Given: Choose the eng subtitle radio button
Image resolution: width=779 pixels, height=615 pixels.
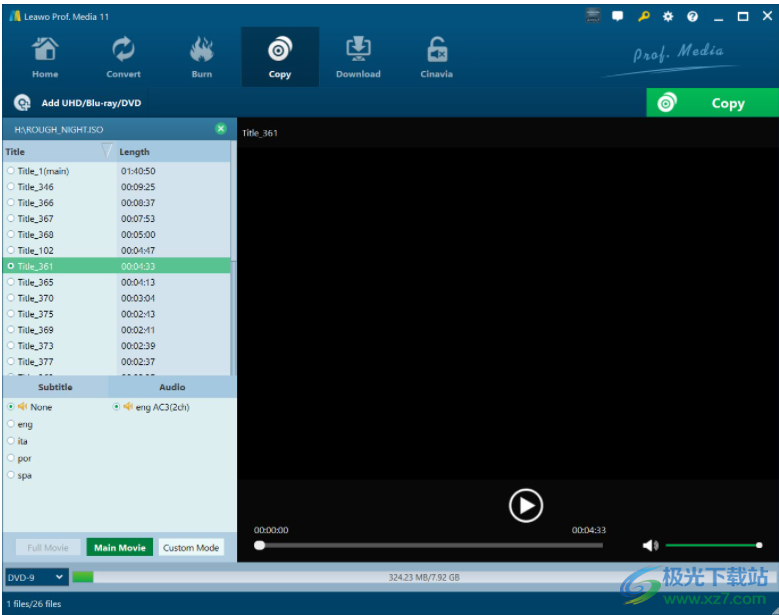Looking at the screenshot, I should pyautogui.click(x=11, y=424).
